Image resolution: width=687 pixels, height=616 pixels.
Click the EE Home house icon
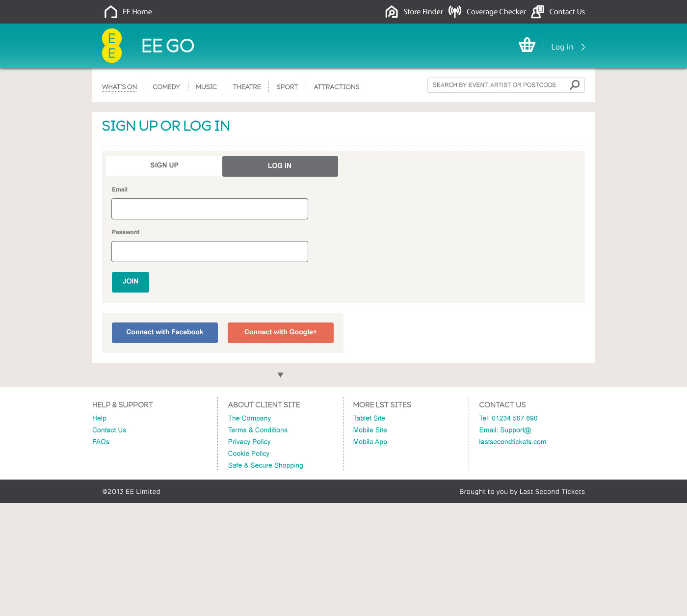point(111,12)
